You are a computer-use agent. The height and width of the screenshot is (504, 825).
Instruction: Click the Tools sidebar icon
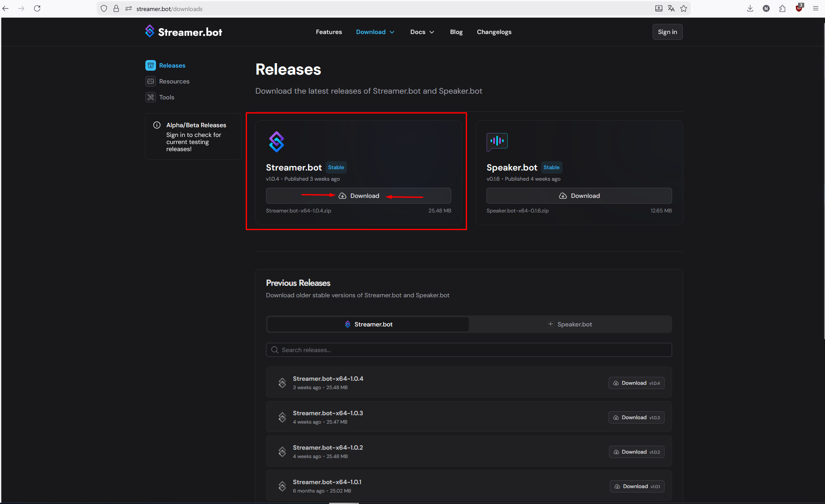(x=151, y=97)
